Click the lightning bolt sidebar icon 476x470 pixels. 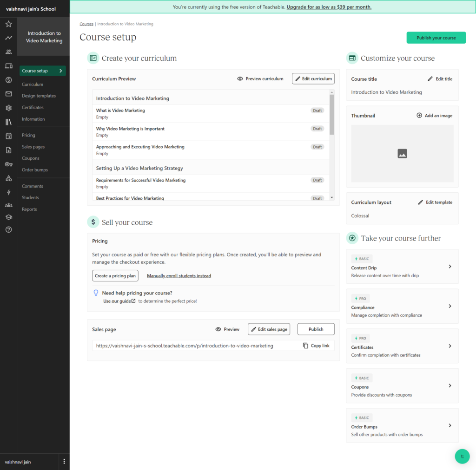coord(8,192)
